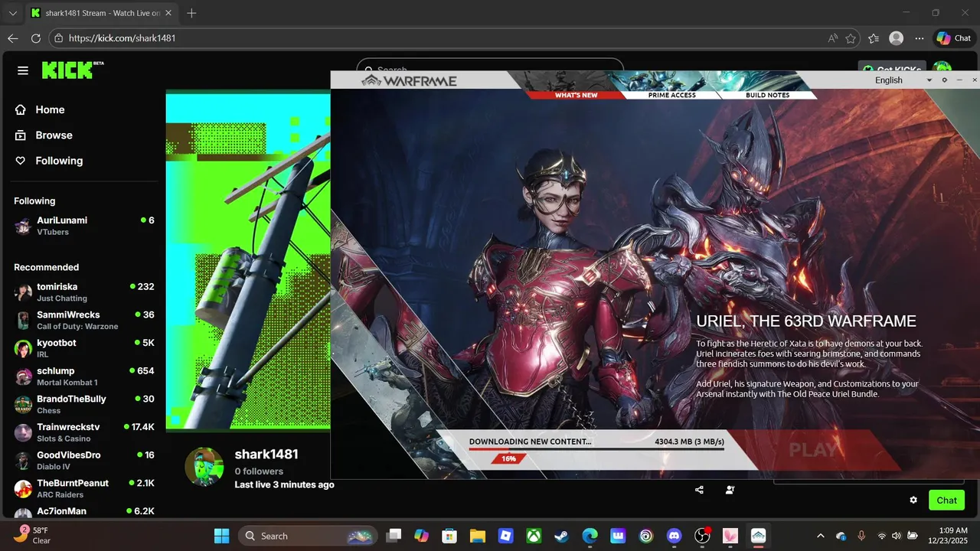Open the English language dropdown in Warframe
The width and height of the screenshot is (980, 551).
coord(903,80)
